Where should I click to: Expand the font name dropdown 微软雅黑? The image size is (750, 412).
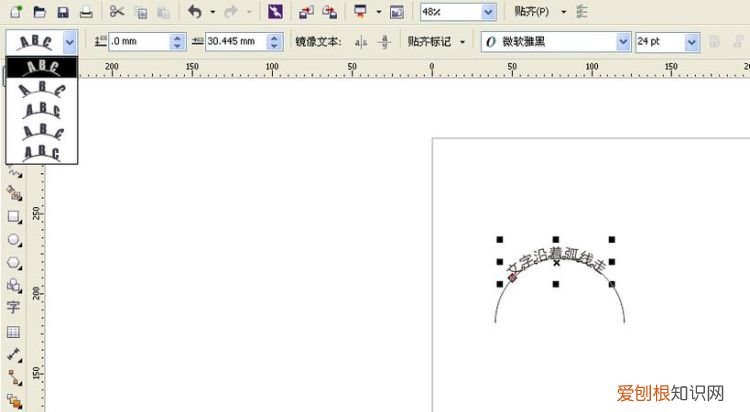(623, 42)
